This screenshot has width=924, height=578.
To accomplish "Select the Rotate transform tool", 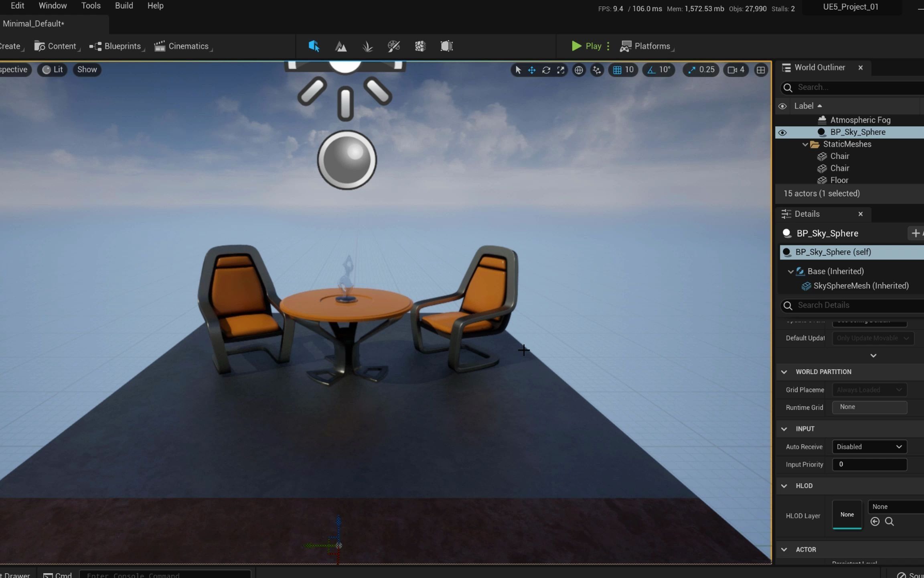I will pos(546,70).
